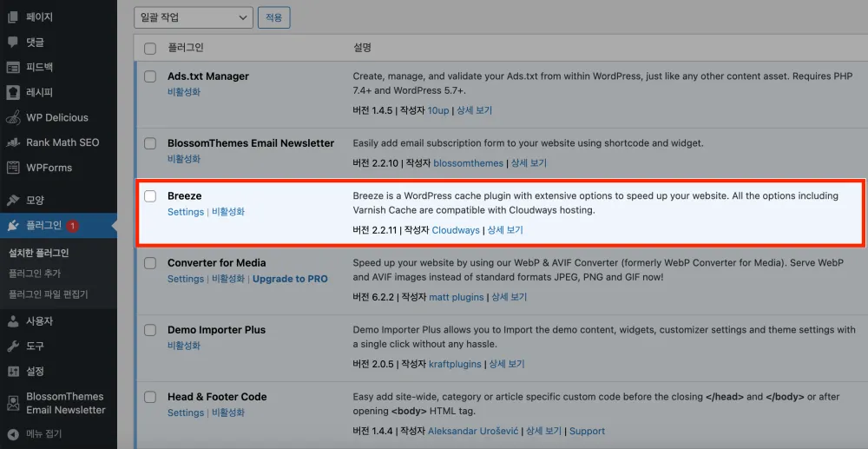Click the 설명 column header
868x449 pixels.
[x=362, y=48]
